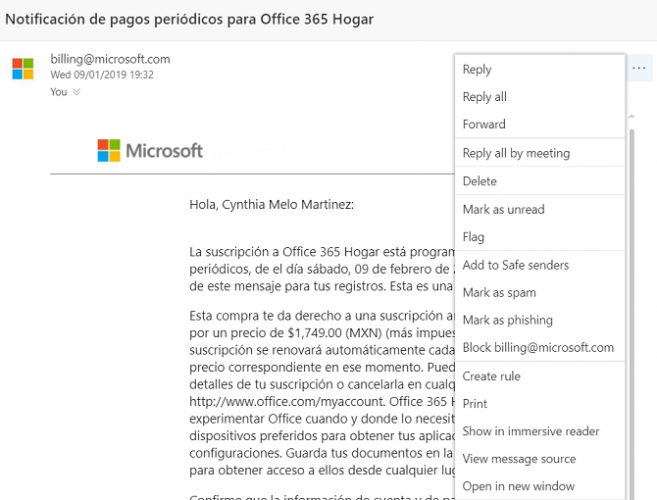The image size is (657, 500).
Task: Click the sender's Microsoft logo avatar
Action: point(23,69)
